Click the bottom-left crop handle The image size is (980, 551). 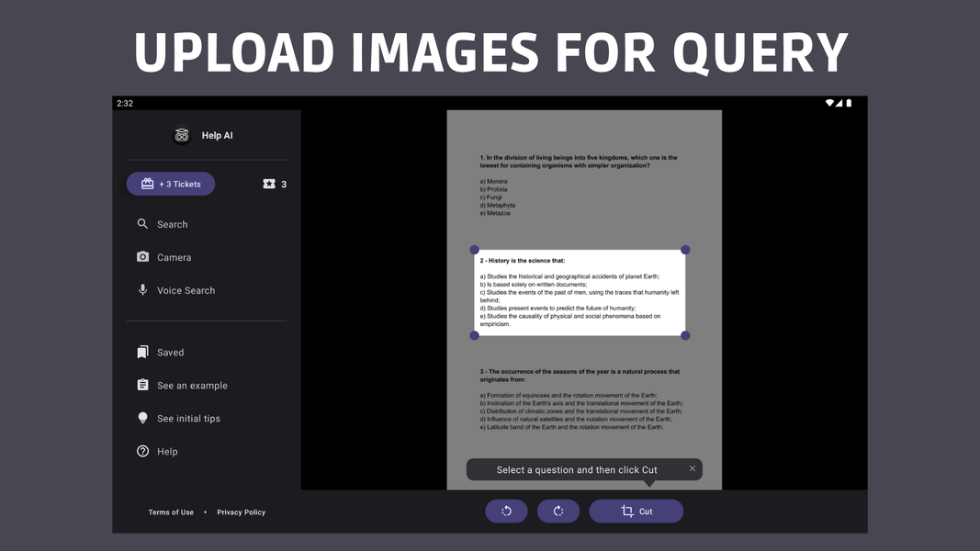coord(475,335)
